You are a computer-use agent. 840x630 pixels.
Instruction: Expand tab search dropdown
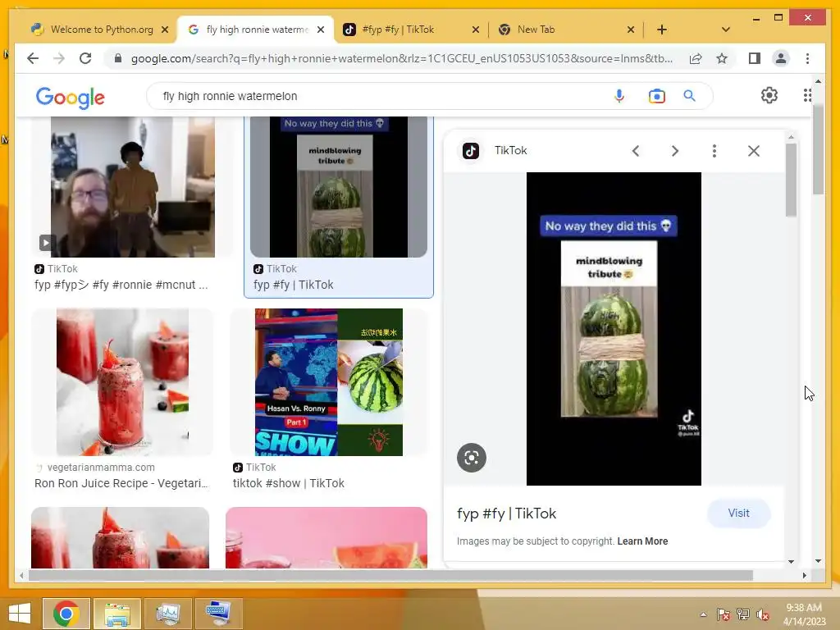pyautogui.click(x=725, y=30)
